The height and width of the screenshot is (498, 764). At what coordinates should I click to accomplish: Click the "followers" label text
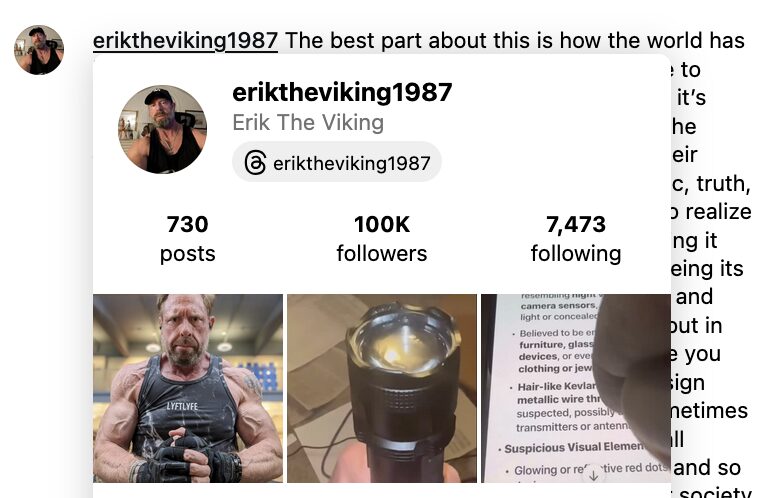[x=382, y=254]
